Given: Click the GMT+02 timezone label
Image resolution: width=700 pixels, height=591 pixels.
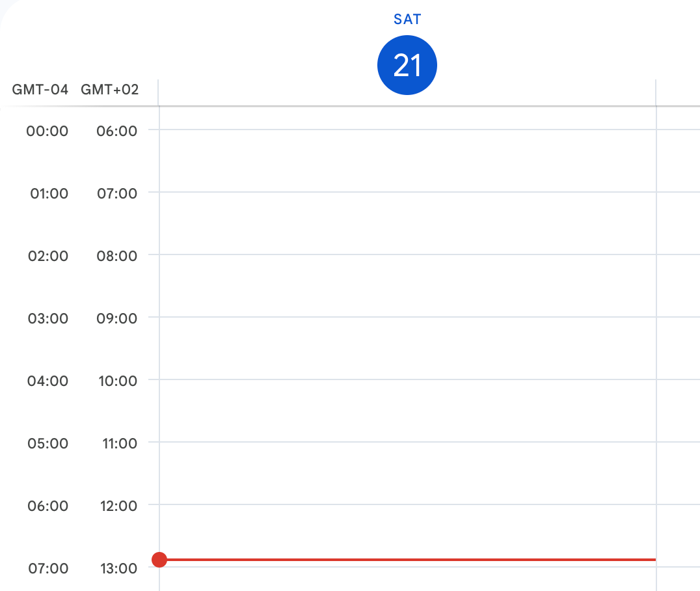Looking at the screenshot, I should click(109, 89).
